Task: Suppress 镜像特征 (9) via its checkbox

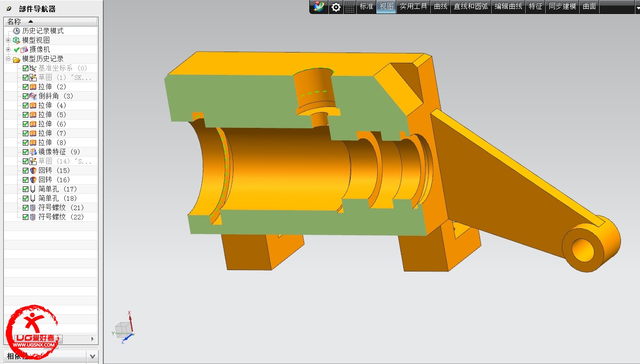Action: pos(26,152)
